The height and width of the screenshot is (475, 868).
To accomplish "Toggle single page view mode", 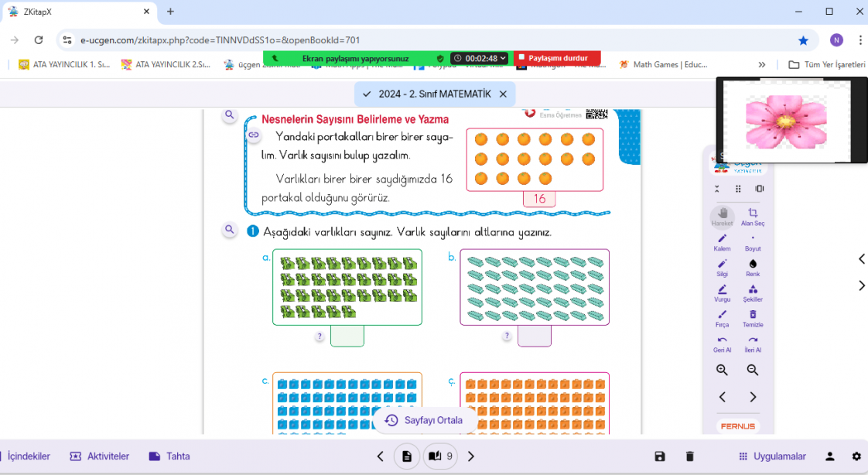I will [407, 456].
